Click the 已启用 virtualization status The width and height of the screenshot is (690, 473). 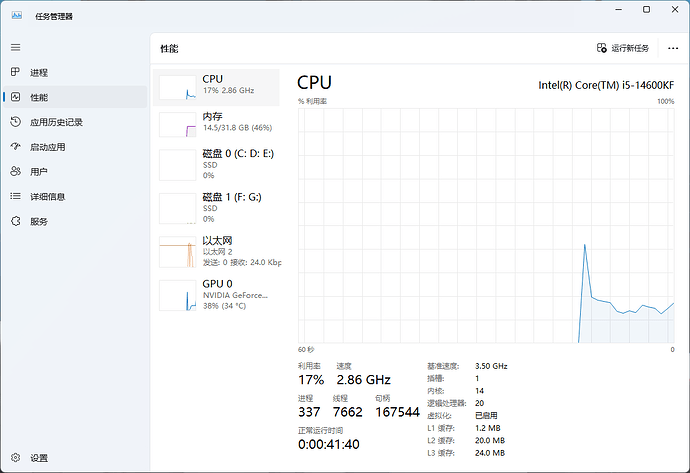coord(486,415)
